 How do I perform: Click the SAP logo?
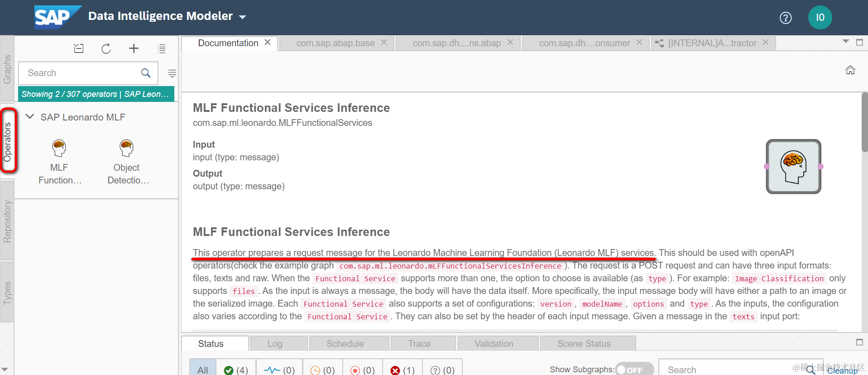pyautogui.click(x=58, y=17)
